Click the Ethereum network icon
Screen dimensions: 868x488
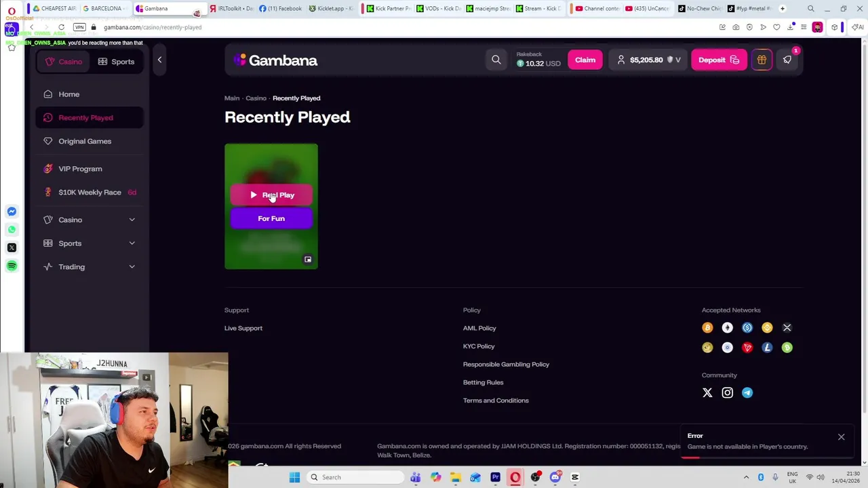coord(727,328)
